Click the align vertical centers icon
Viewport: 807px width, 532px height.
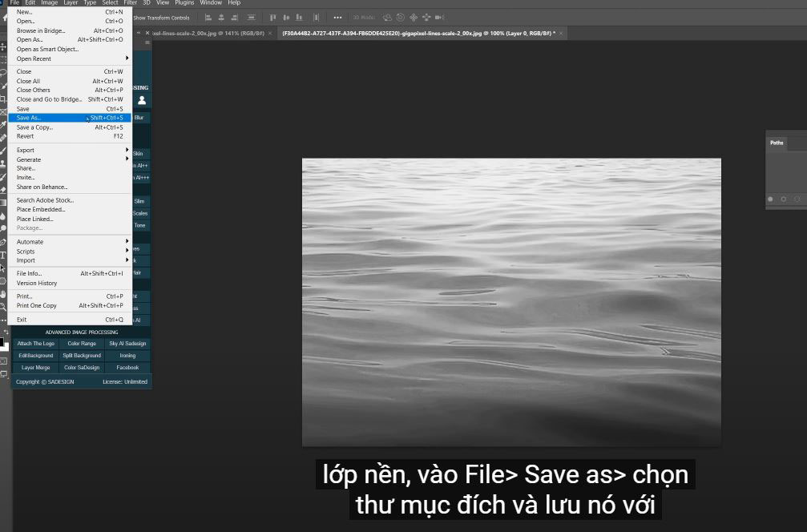286,18
